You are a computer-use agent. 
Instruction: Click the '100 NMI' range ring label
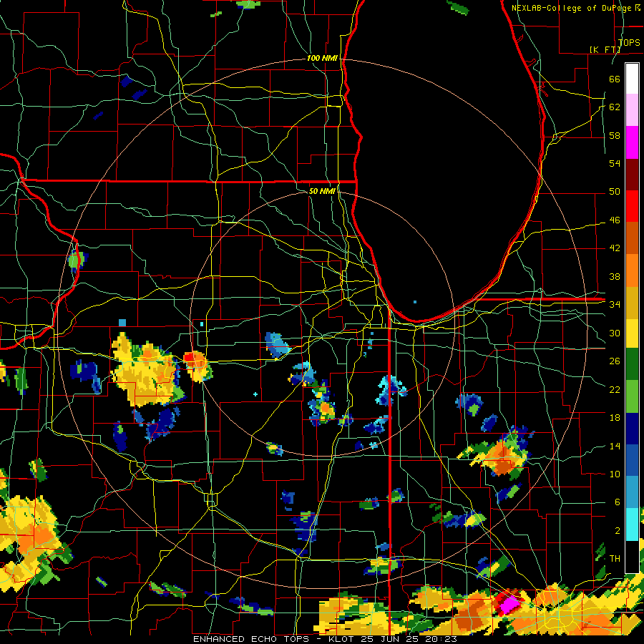(323, 59)
